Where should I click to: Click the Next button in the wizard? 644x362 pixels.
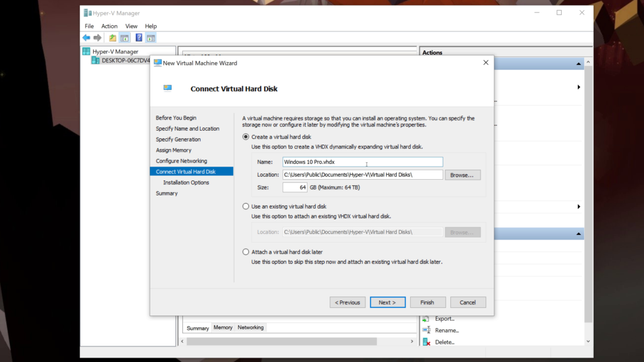[387, 302]
